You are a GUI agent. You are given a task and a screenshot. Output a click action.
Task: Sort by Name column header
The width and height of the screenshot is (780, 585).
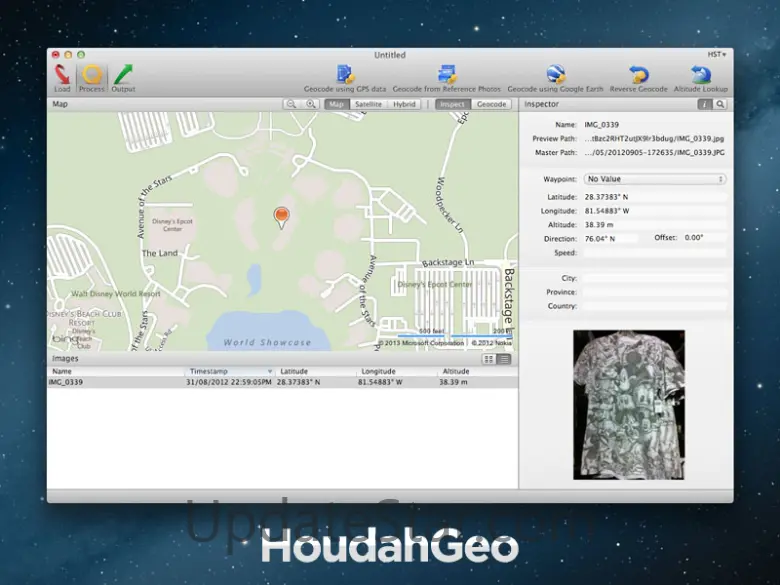(116, 371)
